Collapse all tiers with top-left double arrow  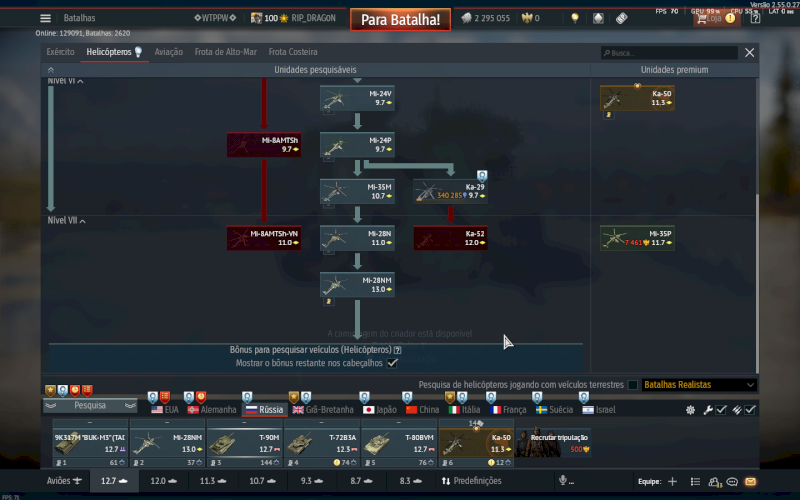[51, 70]
